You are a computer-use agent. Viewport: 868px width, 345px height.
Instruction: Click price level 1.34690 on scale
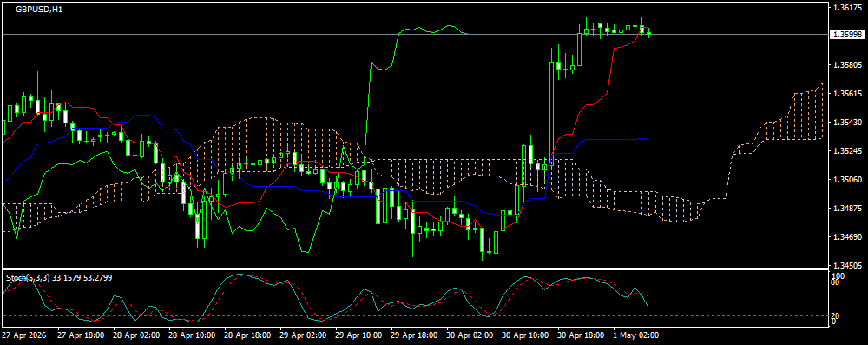click(x=847, y=237)
